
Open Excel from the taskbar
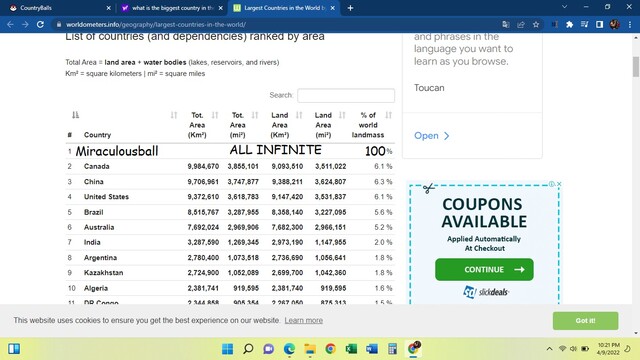point(351,349)
